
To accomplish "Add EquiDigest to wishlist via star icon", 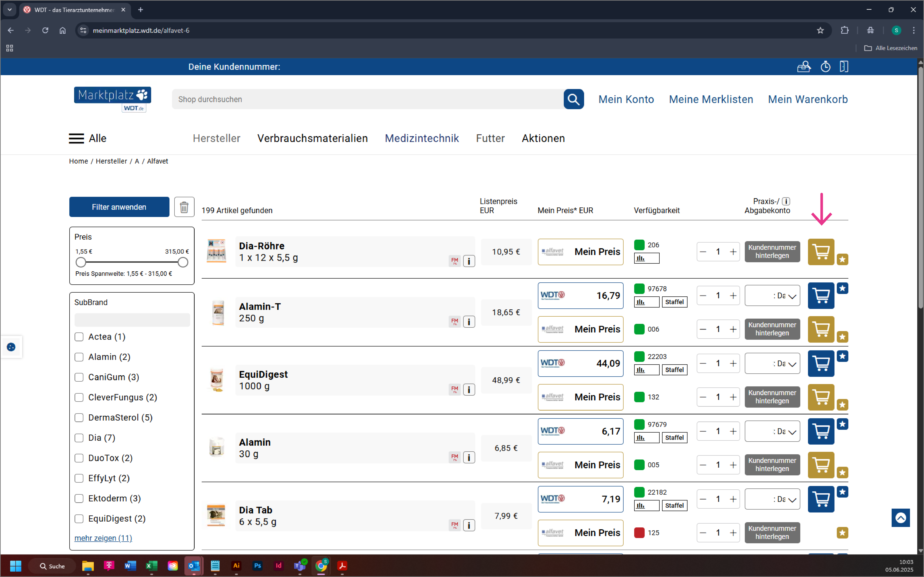I will pos(843,356).
